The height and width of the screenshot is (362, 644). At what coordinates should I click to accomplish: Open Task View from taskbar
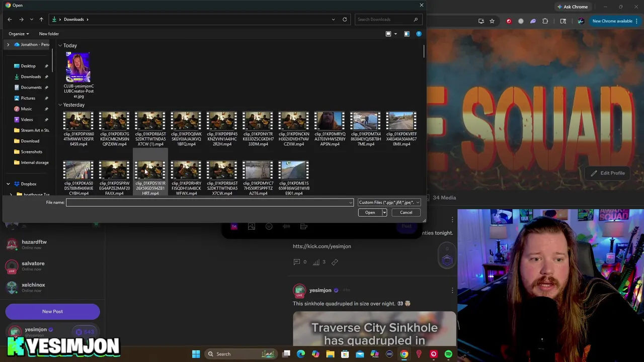tap(286, 354)
